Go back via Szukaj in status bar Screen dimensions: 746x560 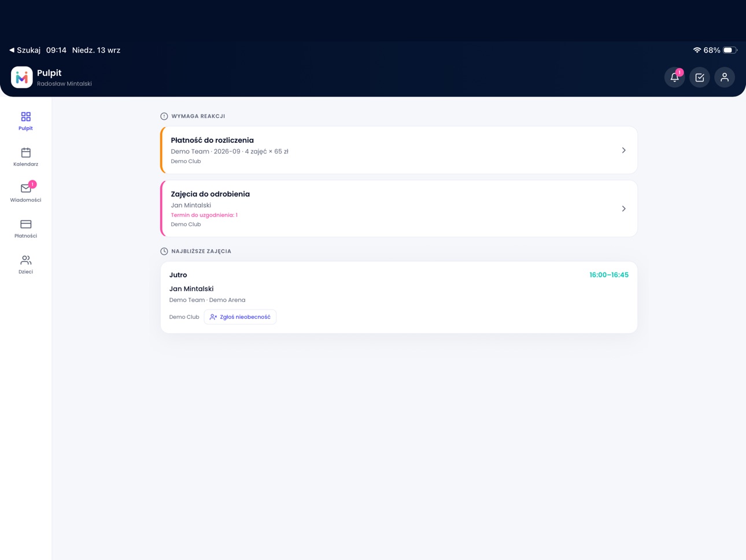(25, 50)
